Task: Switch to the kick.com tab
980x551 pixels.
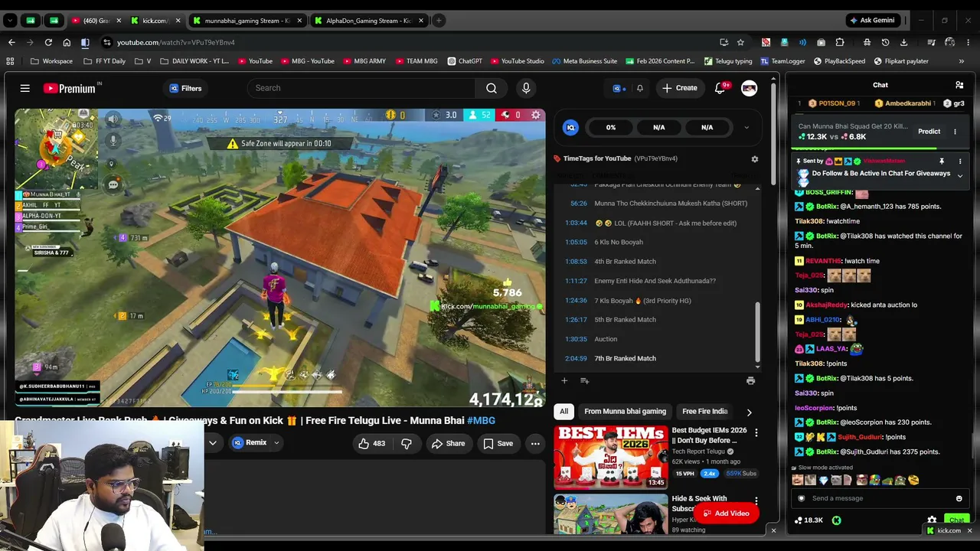Action: [155, 21]
